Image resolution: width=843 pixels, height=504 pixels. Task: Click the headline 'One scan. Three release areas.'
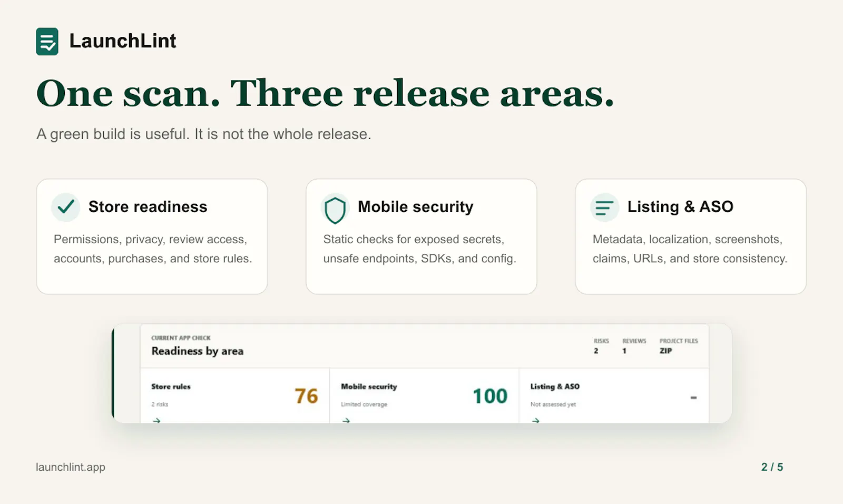coord(325,94)
